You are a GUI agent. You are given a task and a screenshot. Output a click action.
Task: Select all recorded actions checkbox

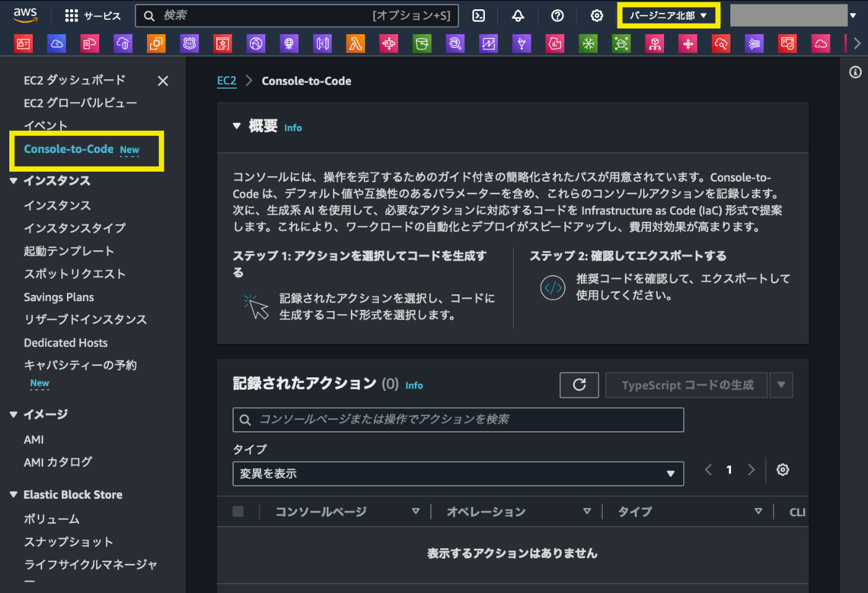[x=238, y=511]
